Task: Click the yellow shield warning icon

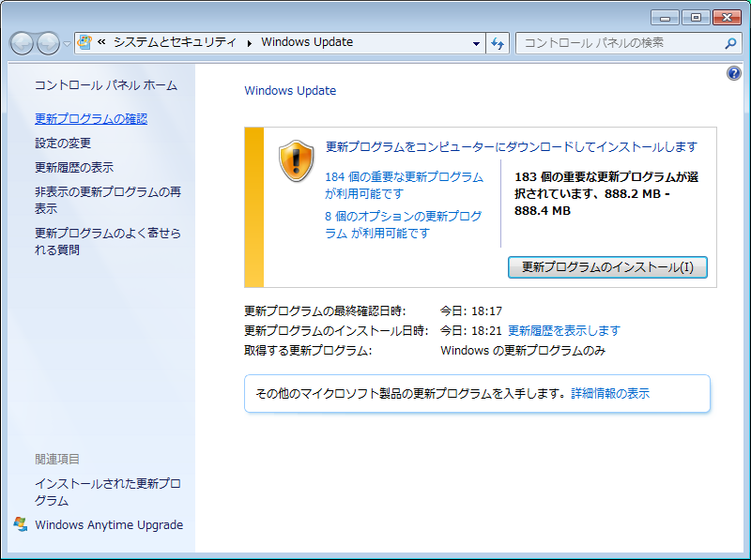Action: pos(296,160)
